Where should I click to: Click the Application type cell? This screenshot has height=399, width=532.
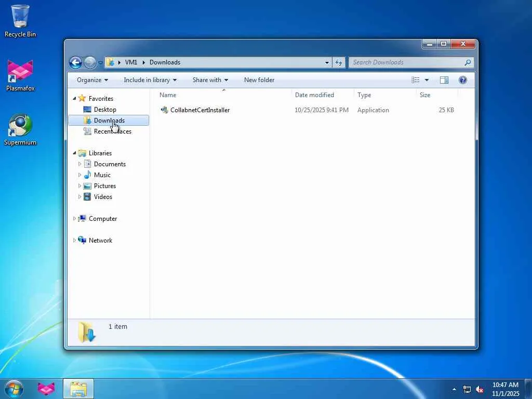pyautogui.click(x=373, y=110)
